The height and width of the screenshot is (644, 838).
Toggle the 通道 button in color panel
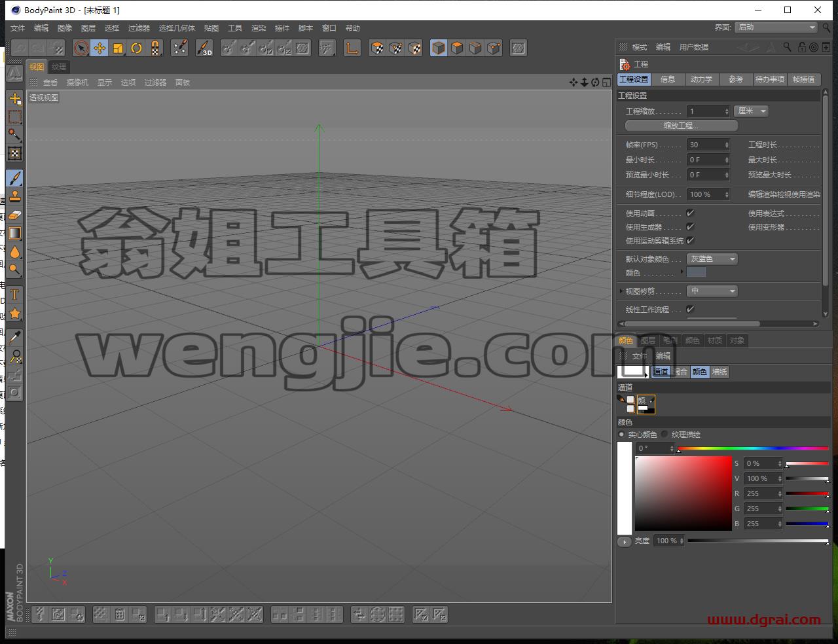661,372
